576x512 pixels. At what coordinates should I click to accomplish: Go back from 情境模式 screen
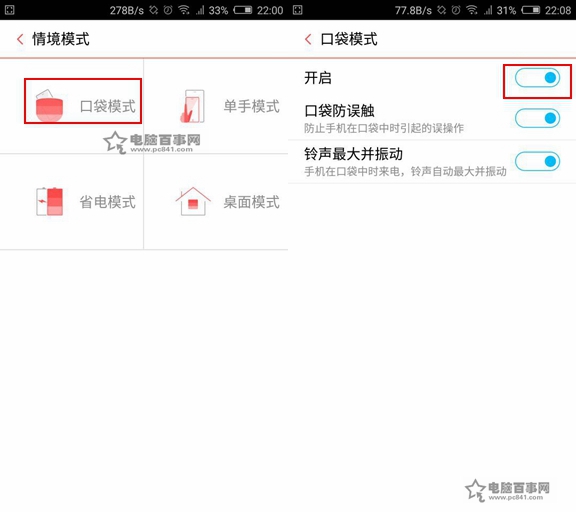pos(20,39)
